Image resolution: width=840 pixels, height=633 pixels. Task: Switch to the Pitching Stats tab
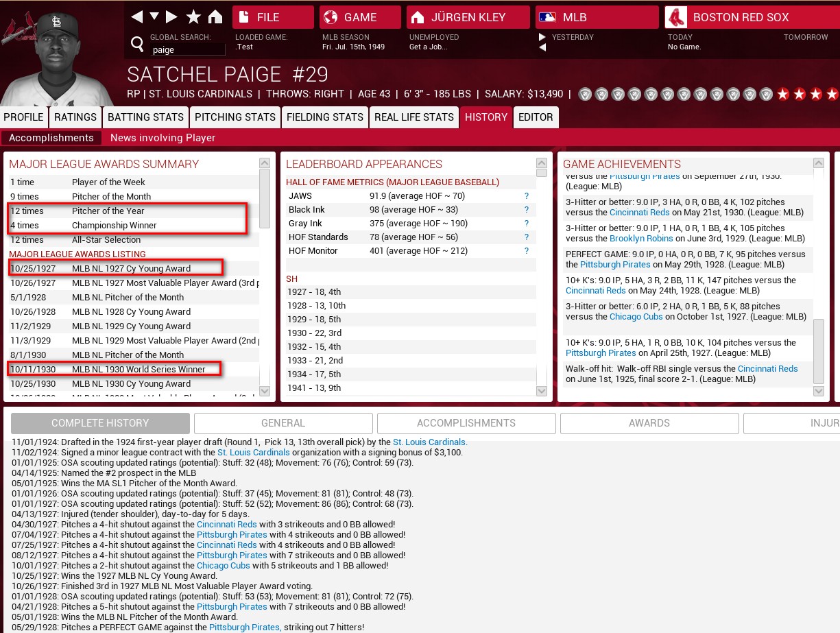pos(235,117)
